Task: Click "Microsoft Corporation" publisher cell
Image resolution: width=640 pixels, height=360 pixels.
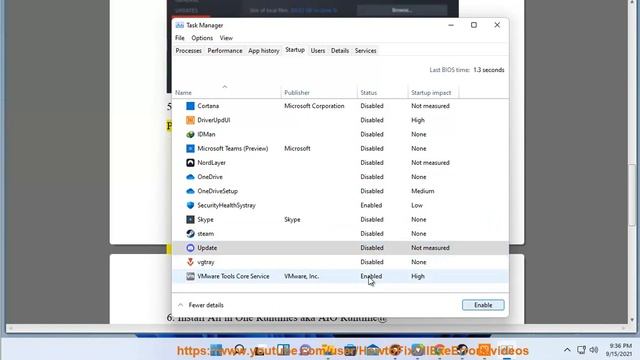Action: (314, 106)
